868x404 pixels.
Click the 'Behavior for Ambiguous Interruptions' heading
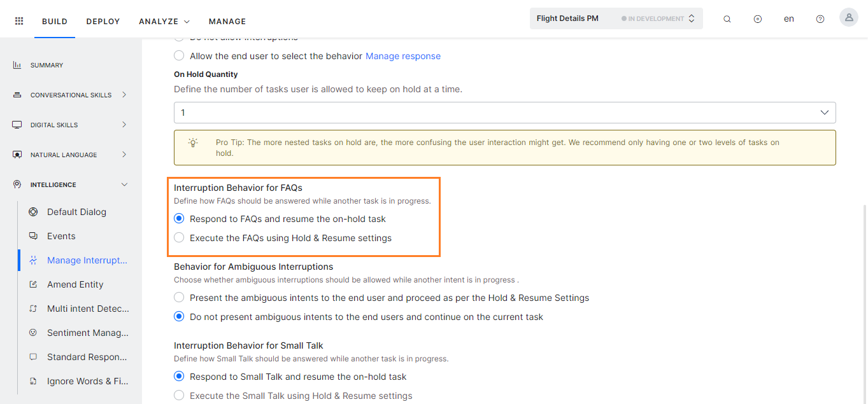click(x=253, y=267)
